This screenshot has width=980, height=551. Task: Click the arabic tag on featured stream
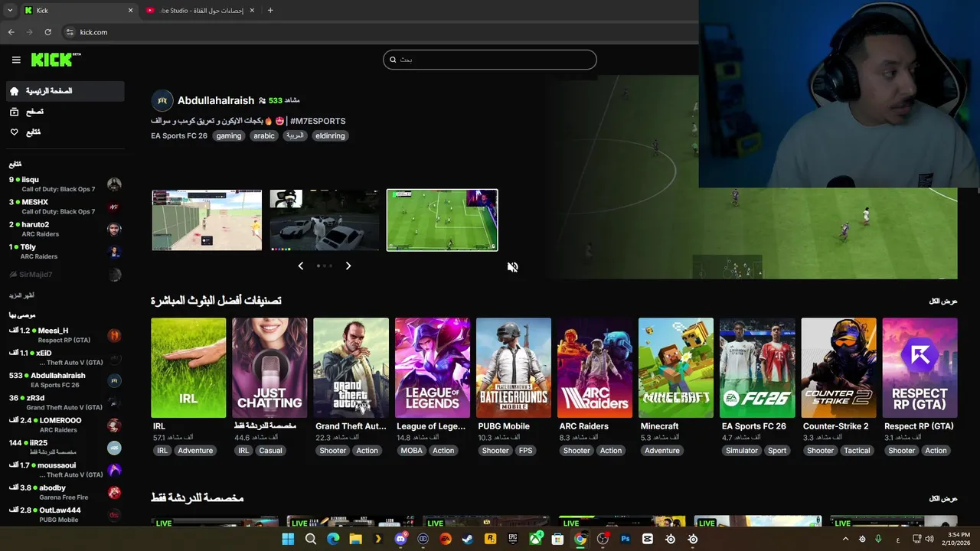264,135
